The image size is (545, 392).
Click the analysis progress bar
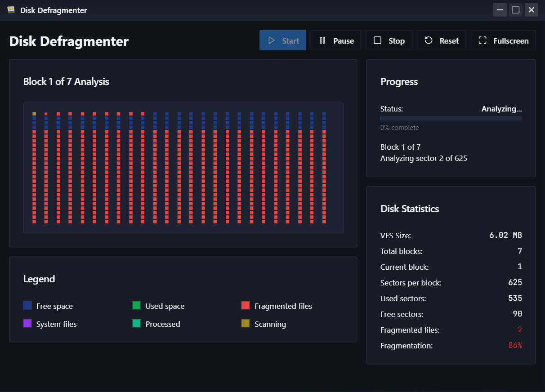click(451, 118)
